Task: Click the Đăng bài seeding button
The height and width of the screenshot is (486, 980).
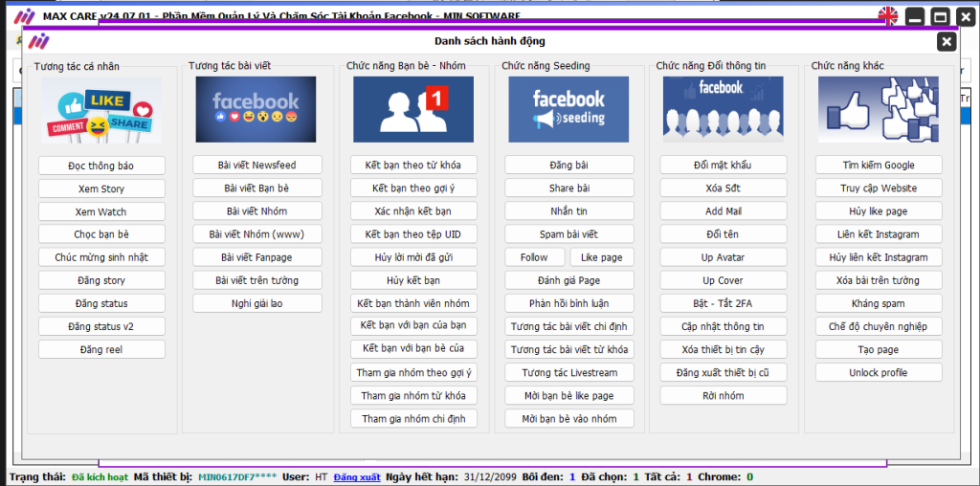Action: coord(569,165)
